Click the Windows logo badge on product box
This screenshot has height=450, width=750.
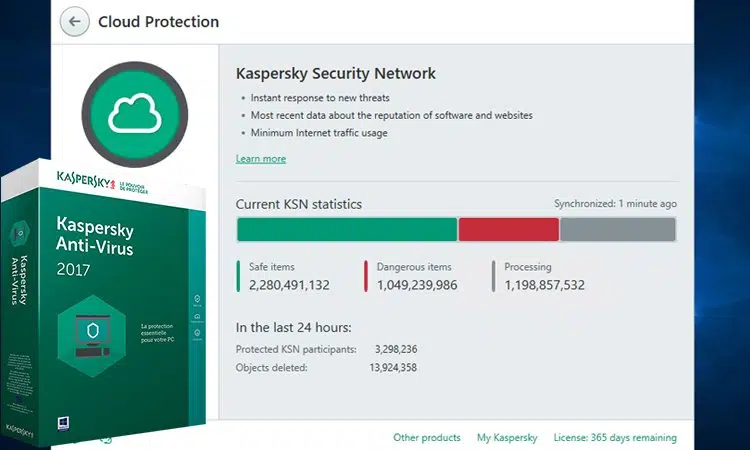[x=63, y=424]
